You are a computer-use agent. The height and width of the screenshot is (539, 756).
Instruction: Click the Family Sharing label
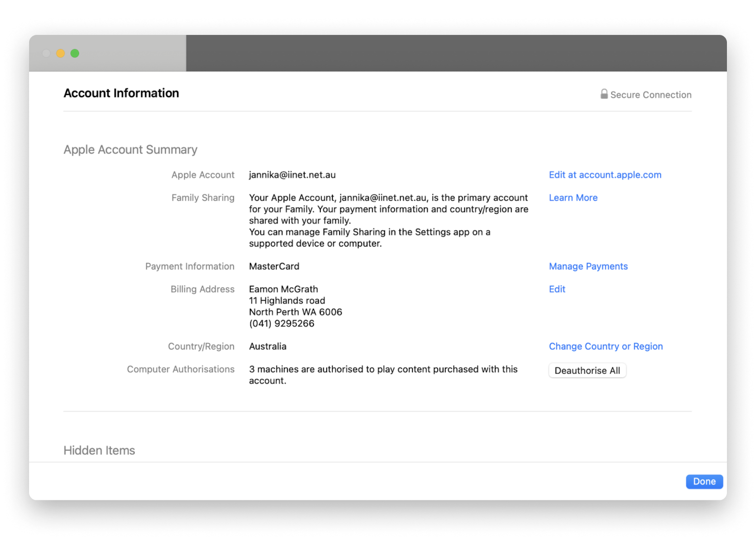pyautogui.click(x=203, y=198)
